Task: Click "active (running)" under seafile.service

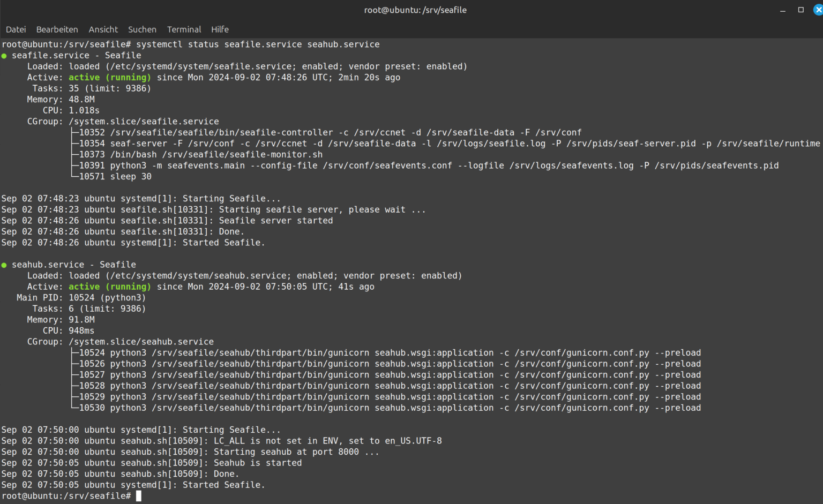Action: [x=109, y=78]
